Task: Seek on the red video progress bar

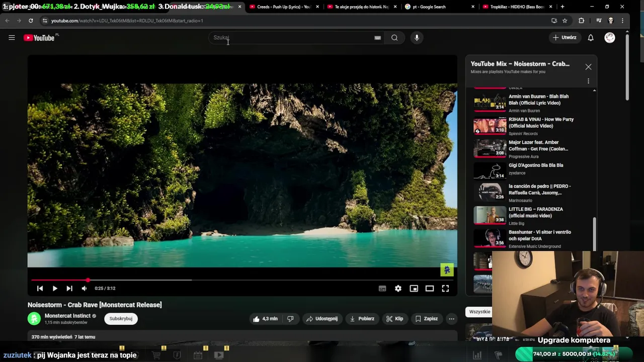Action: (243, 280)
